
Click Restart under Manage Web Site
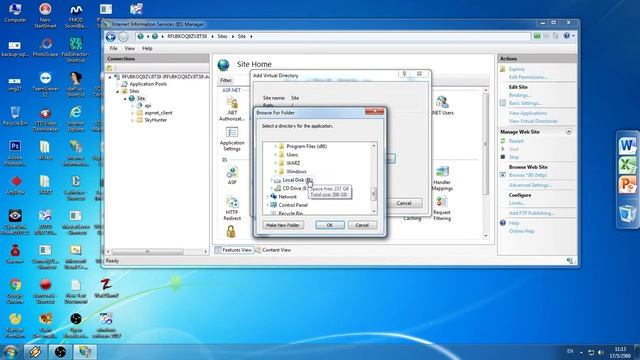(x=516, y=141)
